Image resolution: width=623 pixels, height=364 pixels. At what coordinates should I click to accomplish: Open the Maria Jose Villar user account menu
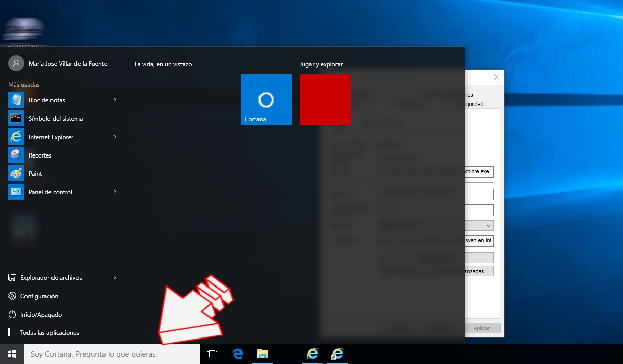coord(58,64)
